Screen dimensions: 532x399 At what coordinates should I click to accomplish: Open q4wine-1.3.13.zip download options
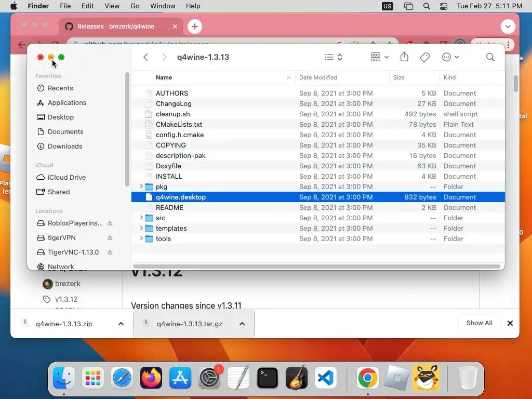tap(121, 324)
